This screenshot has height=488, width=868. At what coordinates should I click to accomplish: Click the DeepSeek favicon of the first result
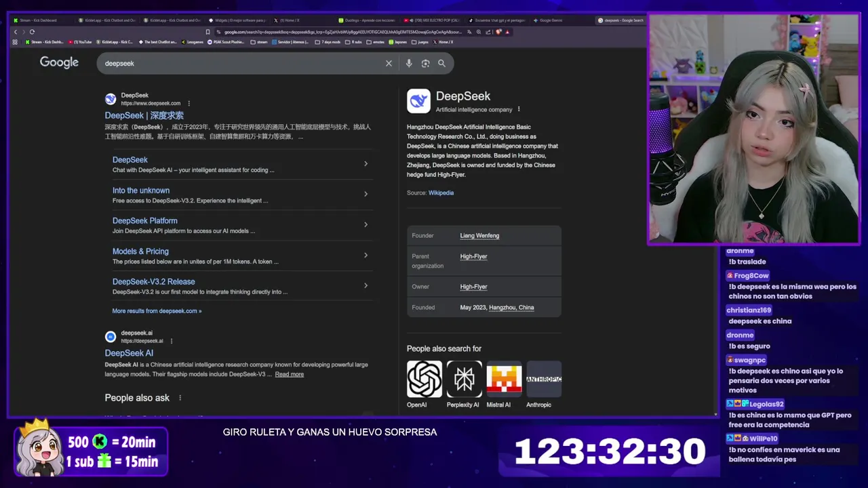(111, 99)
